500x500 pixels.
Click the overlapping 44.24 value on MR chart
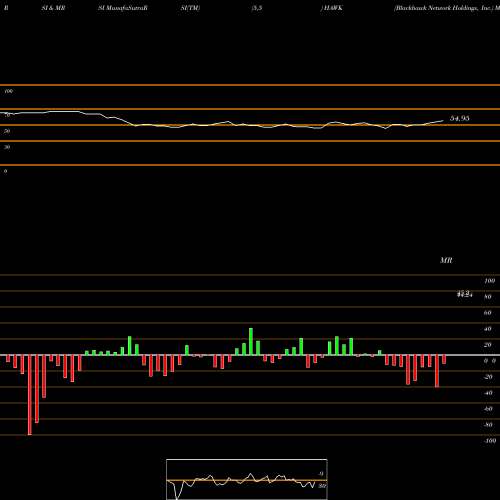[465, 294]
